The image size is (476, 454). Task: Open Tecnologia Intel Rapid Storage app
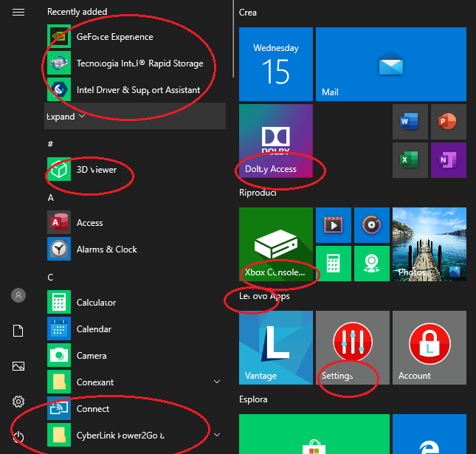point(135,63)
